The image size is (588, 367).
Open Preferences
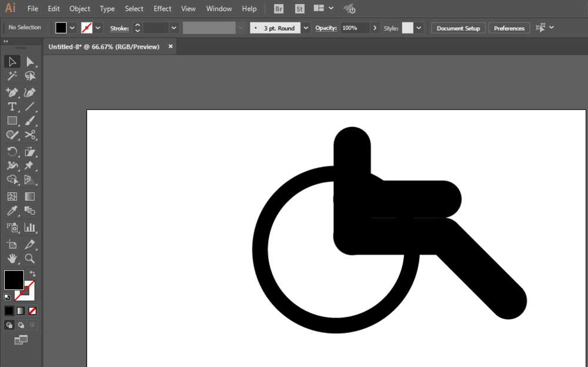pos(509,28)
